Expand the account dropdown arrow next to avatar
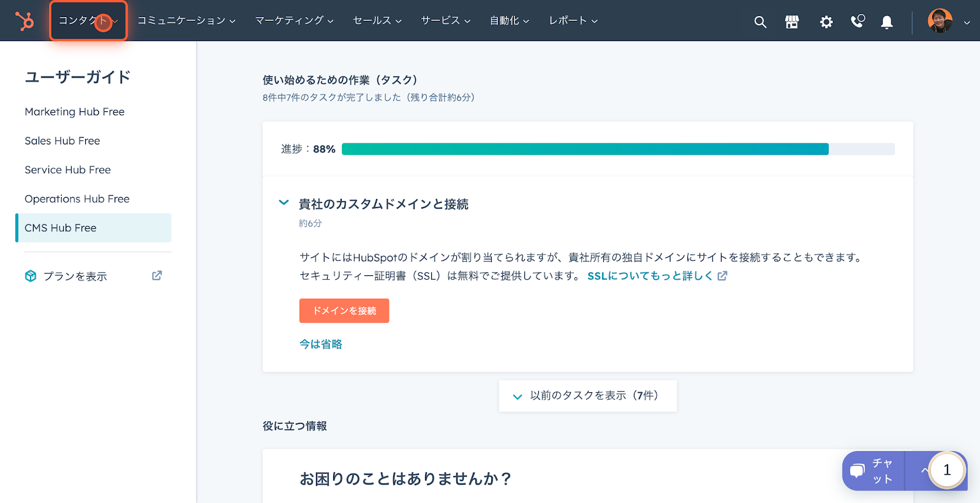The image size is (980, 503). tap(967, 23)
